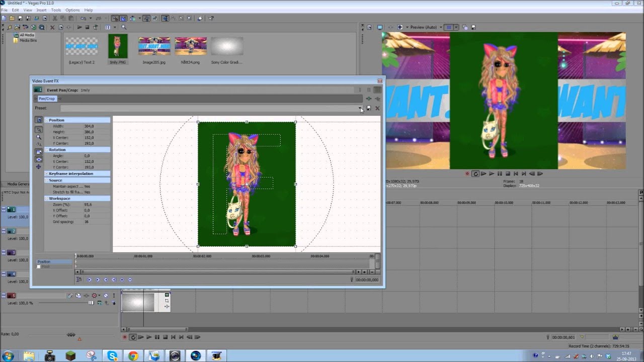This screenshot has width=644, height=362.
Task: Open the Views dropdown in Project Media toolbar
Action: 115,27
